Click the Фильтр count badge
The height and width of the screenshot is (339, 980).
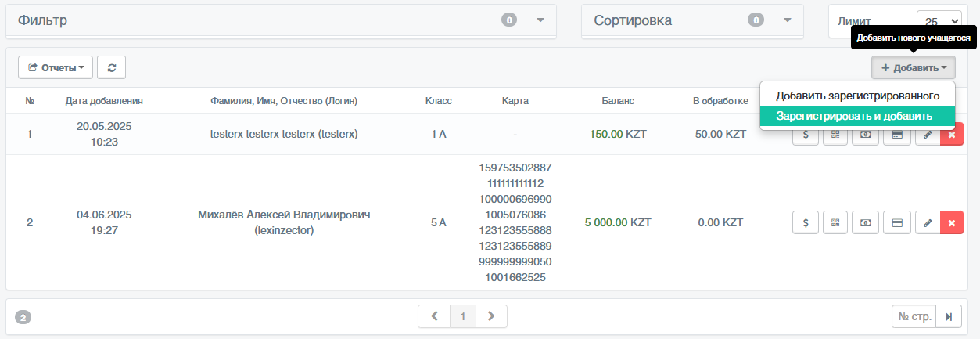pyautogui.click(x=509, y=20)
